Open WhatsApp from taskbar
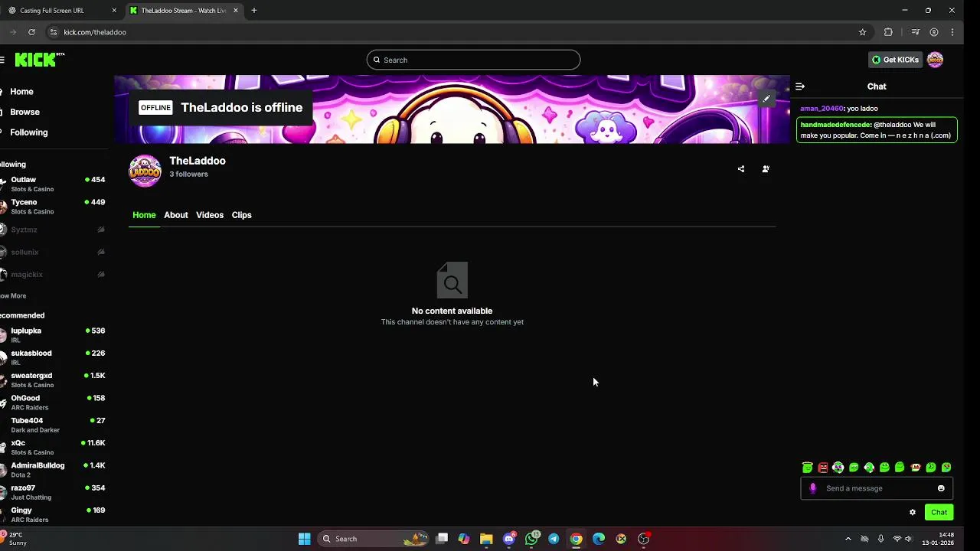980x551 pixels. (531, 539)
